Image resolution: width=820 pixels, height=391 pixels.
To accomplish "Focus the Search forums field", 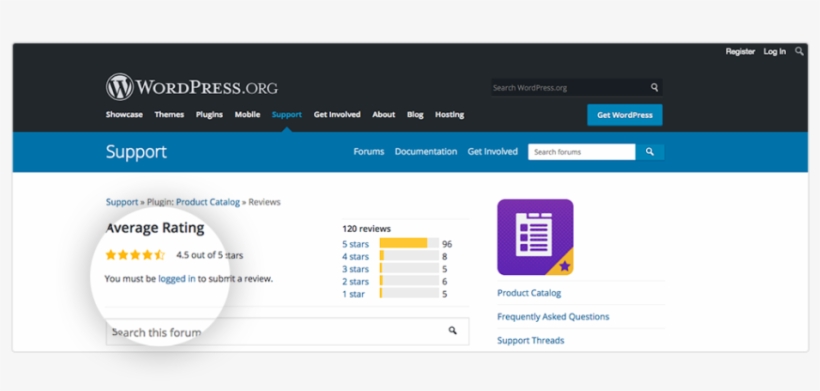I will pos(582,152).
